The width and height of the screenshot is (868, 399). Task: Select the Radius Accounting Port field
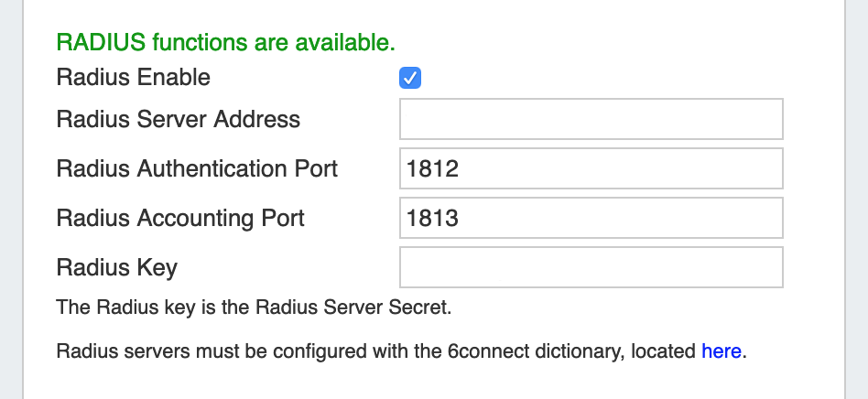591,219
